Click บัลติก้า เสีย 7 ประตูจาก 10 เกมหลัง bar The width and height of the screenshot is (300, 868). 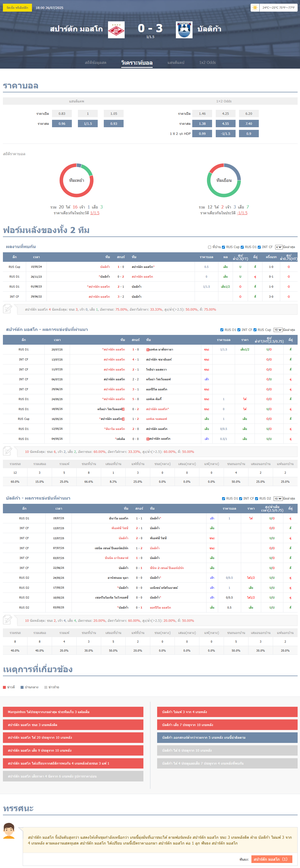coord(227,724)
